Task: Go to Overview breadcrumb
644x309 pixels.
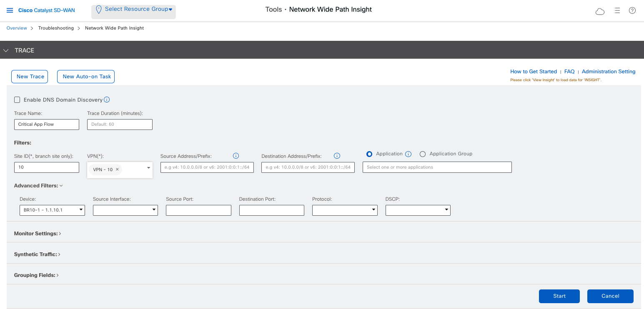Action: pos(17,28)
